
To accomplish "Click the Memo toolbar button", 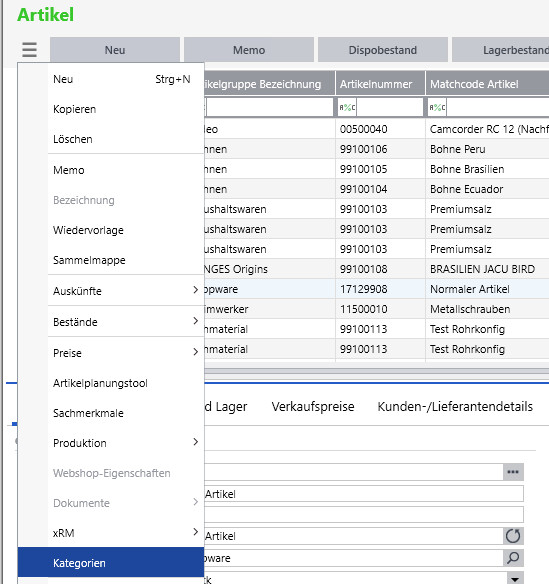I will pyautogui.click(x=249, y=50).
